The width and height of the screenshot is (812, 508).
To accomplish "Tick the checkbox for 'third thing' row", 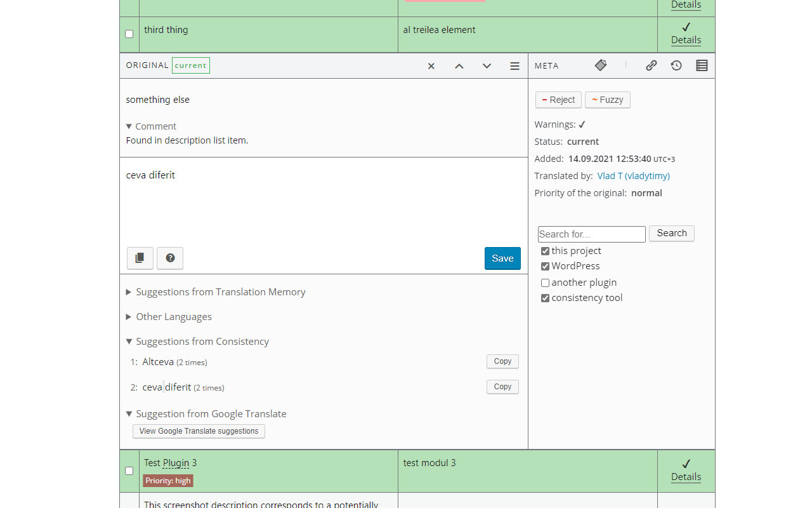I will (x=129, y=34).
